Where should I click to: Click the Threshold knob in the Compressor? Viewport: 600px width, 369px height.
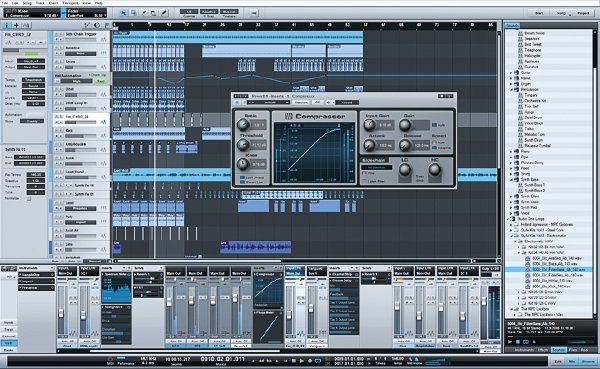(243, 144)
